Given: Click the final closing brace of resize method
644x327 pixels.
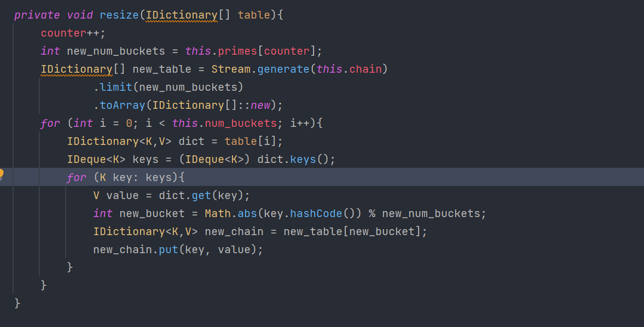Looking at the screenshot, I should tap(18, 303).
